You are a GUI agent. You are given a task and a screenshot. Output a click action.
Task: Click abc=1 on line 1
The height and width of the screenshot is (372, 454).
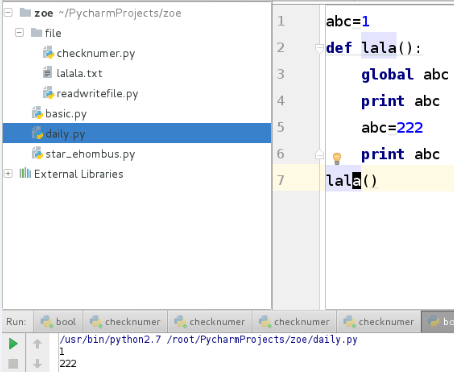[x=348, y=21]
